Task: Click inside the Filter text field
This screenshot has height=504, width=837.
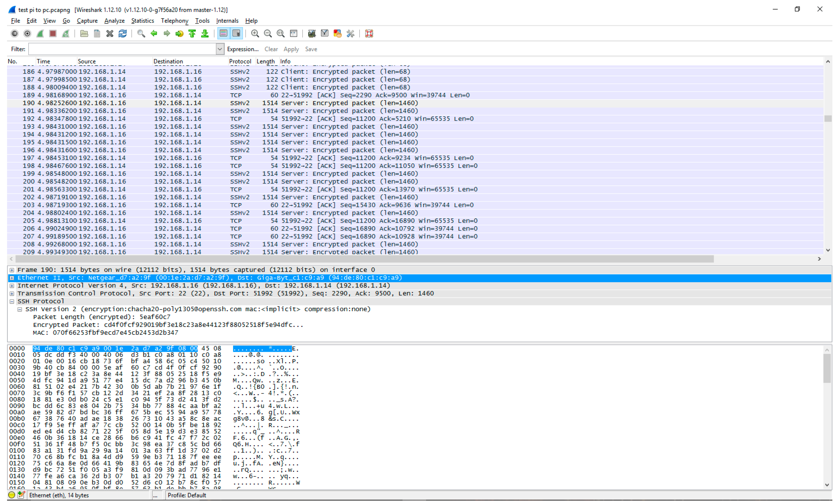Action: pyautogui.click(x=122, y=49)
